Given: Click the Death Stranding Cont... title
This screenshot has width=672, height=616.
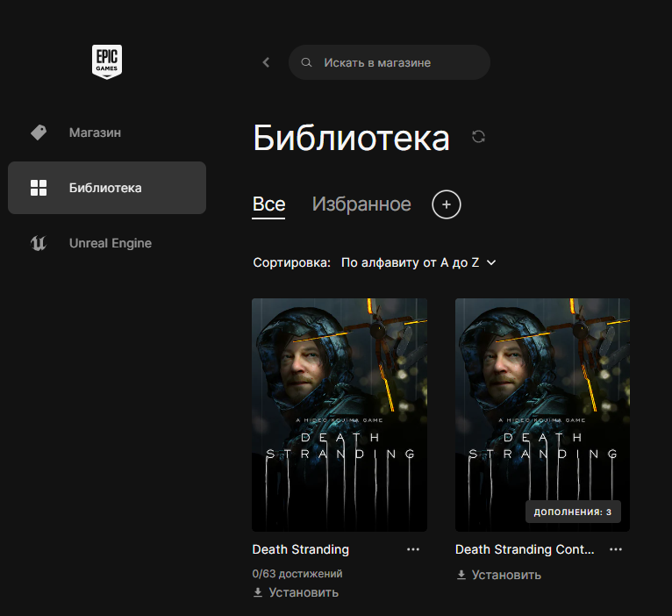Looking at the screenshot, I should (x=525, y=549).
